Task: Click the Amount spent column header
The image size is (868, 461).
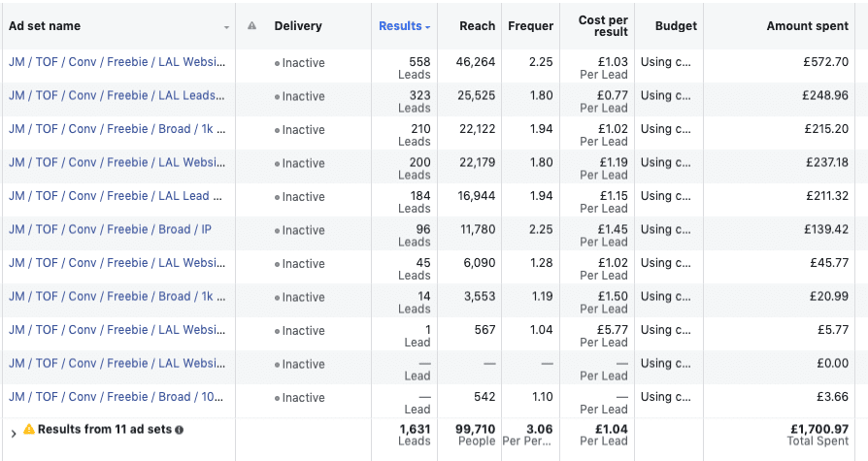Action: [x=807, y=26]
